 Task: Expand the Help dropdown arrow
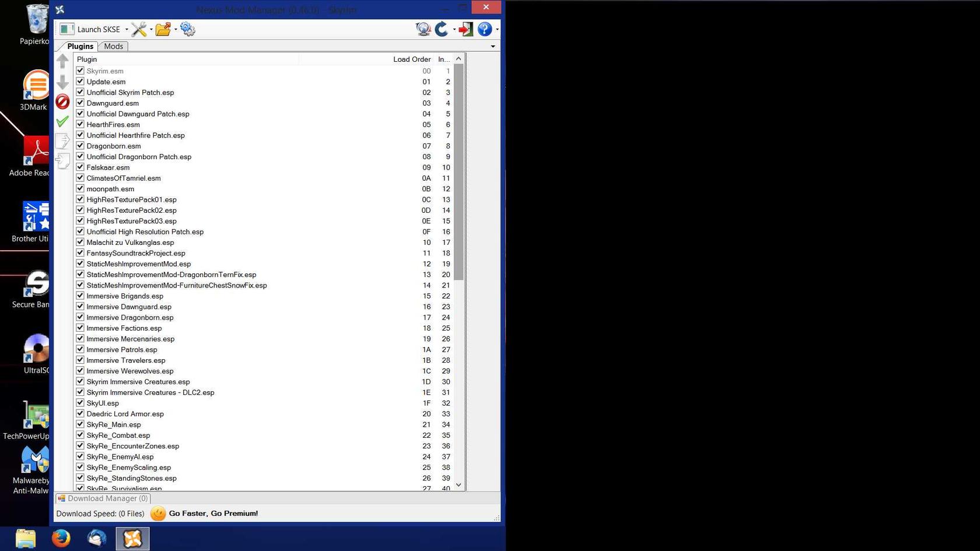click(497, 29)
